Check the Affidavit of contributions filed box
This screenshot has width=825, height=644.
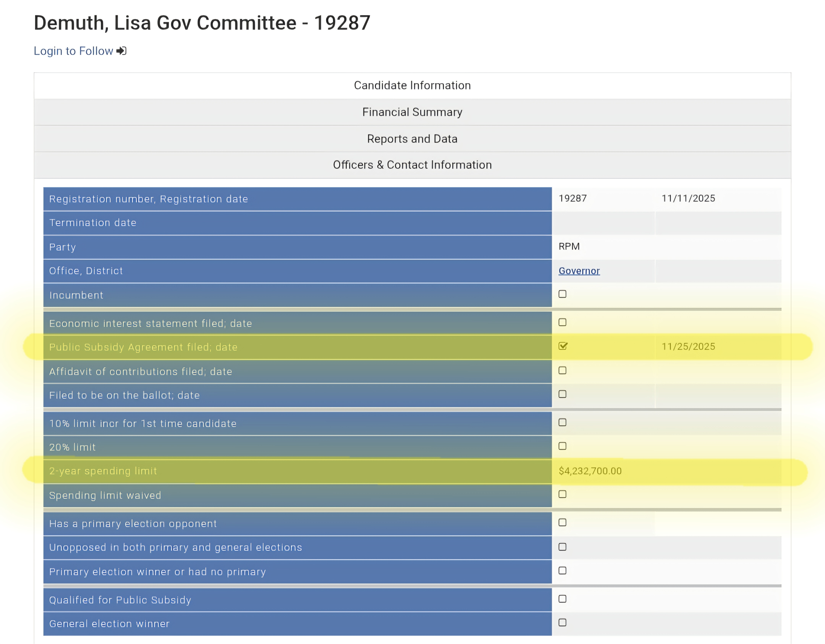pyautogui.click(x=562, y=371)
